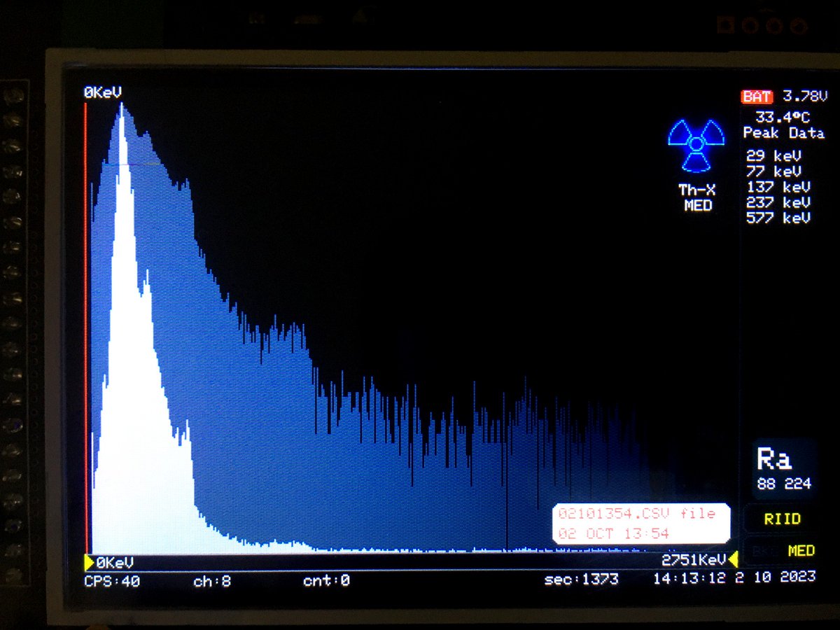840x630 pixels.
Task: Tap the red BAT battery indicator
Action: click(757, 97)
